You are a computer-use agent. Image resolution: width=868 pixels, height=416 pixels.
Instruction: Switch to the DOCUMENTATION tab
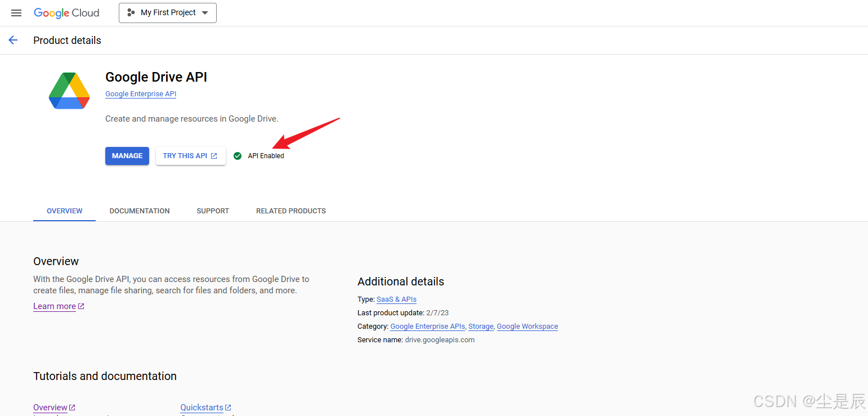140,211
